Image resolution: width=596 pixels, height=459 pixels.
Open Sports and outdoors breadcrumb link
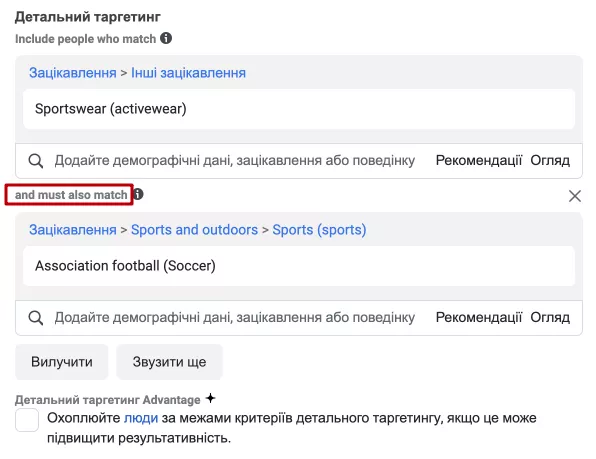(194, 230)
